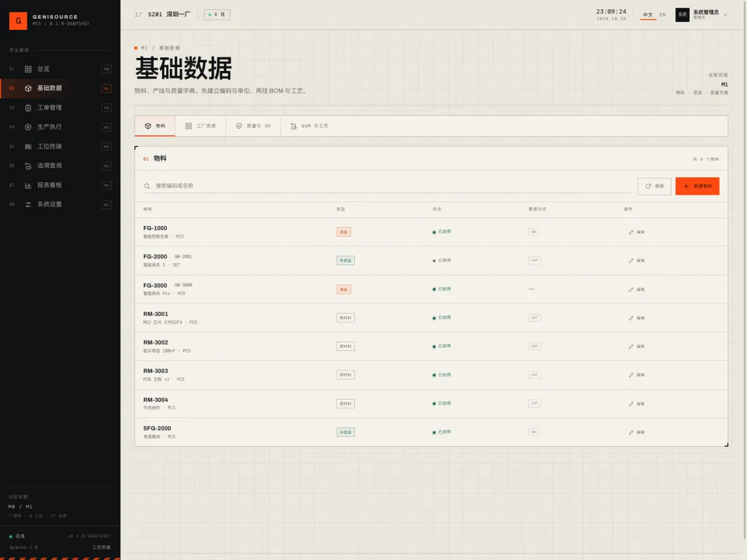Switch language to EN
Viewport: 747px width, 560px height.
[x=662, y=15]
